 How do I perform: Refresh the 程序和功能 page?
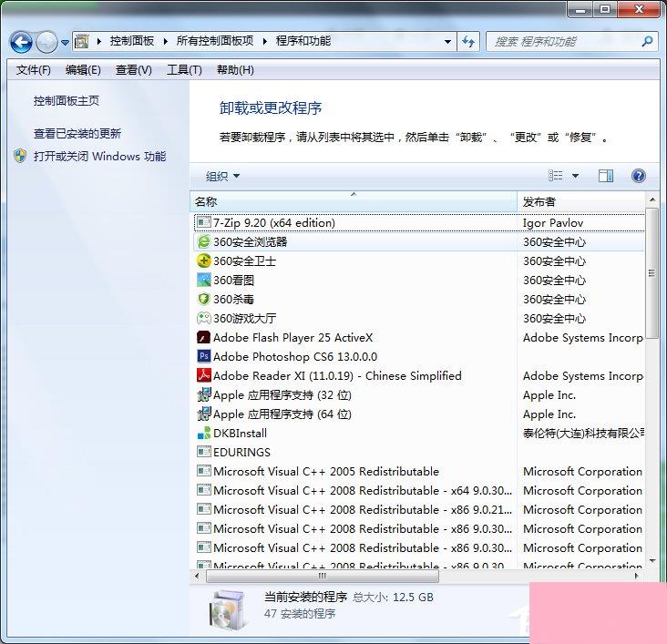pos(468,42)
